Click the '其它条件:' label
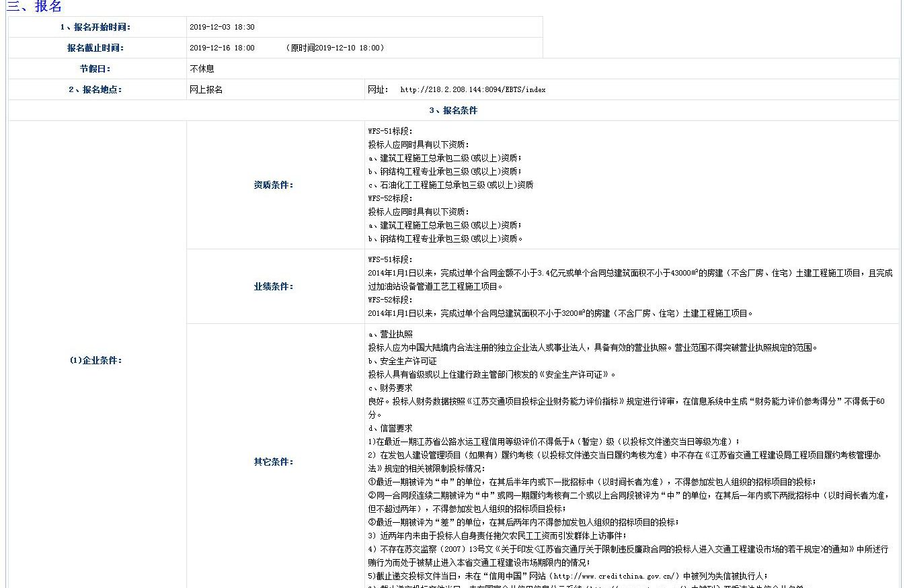 pos(274,462)
